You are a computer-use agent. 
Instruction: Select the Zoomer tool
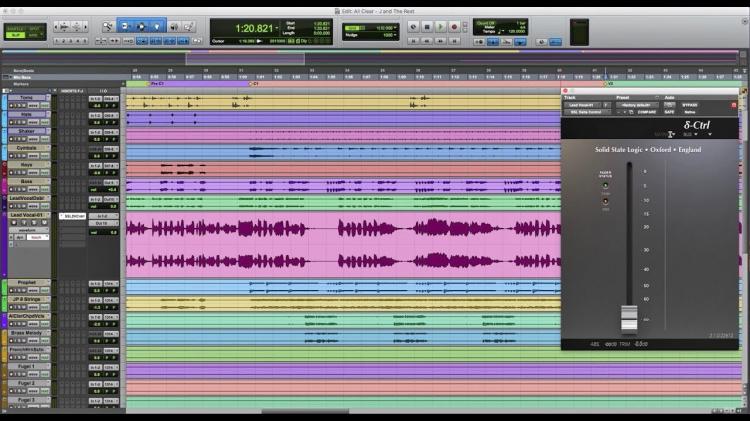(106, 25)
